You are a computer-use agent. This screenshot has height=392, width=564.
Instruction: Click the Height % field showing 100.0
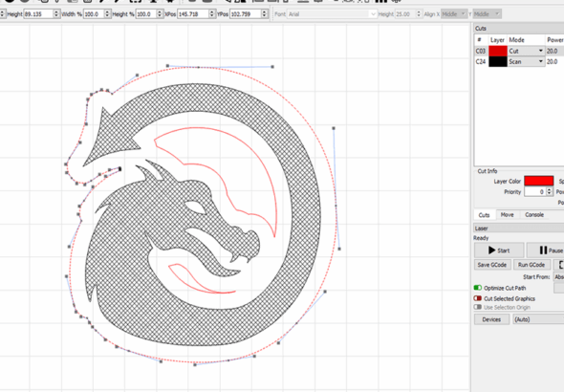[x=146, y=14]
